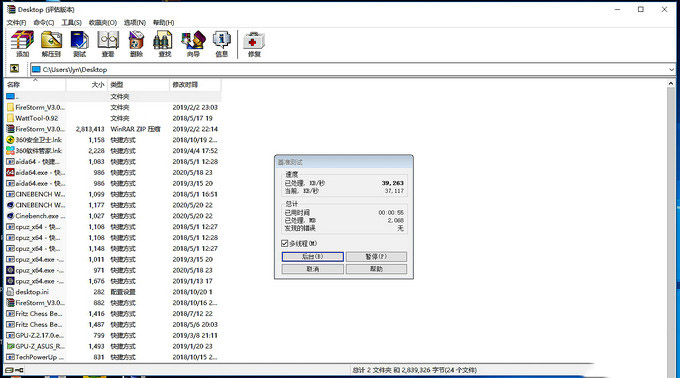Click the speed value 39,263 in dialog
Image resolution: width=680 pixels, height=378 pixels.
coord(392,183)
